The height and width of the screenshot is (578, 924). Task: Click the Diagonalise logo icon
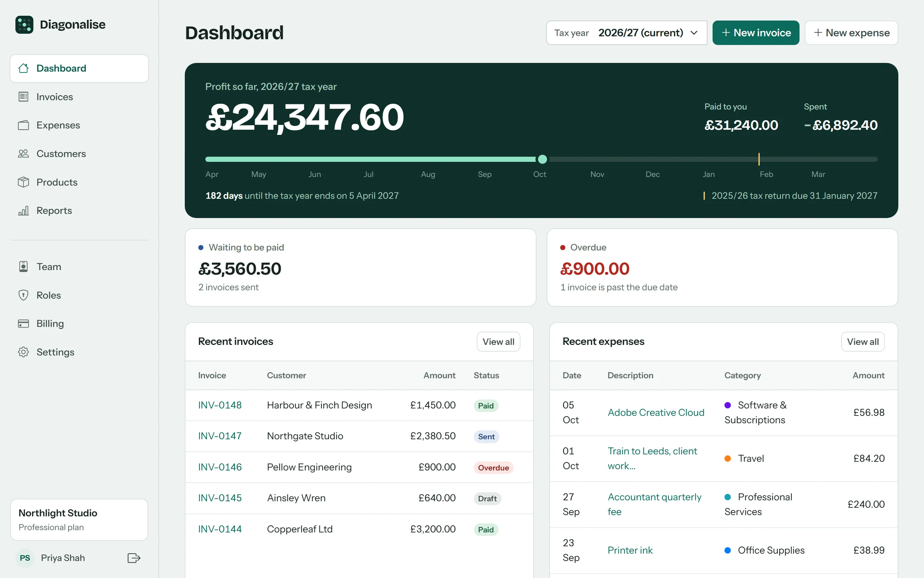(24, 25)
